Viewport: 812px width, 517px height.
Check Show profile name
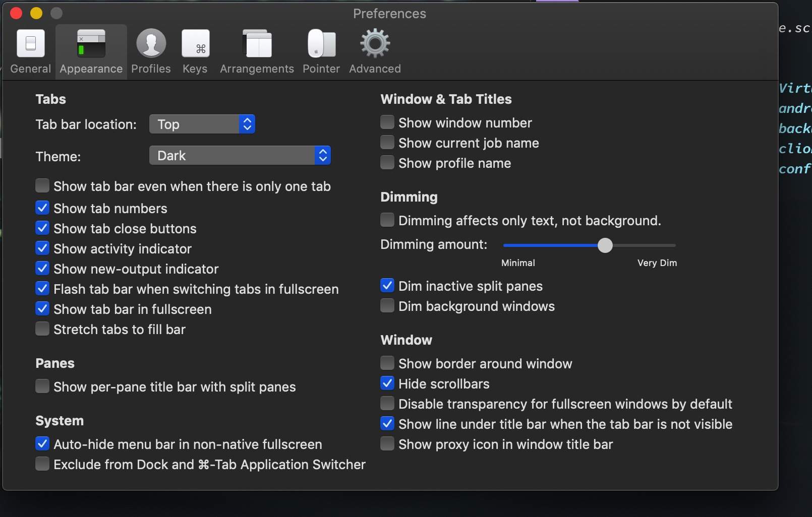pos(387,162)
